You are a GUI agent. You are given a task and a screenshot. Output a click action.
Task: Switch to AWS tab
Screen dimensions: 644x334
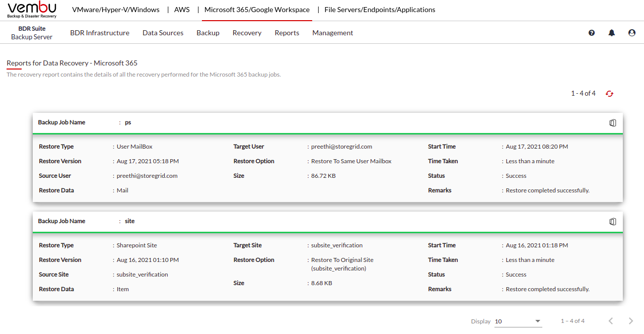tap(182, 10)
